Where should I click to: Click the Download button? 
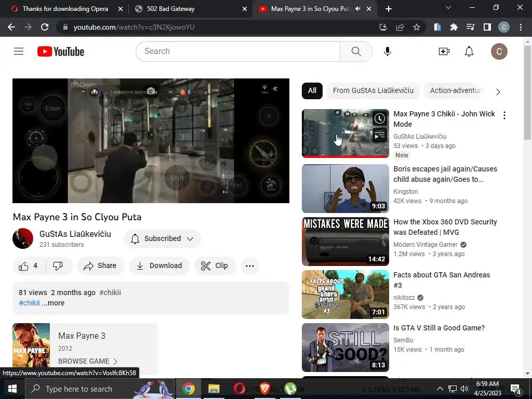tap(159, 265)
